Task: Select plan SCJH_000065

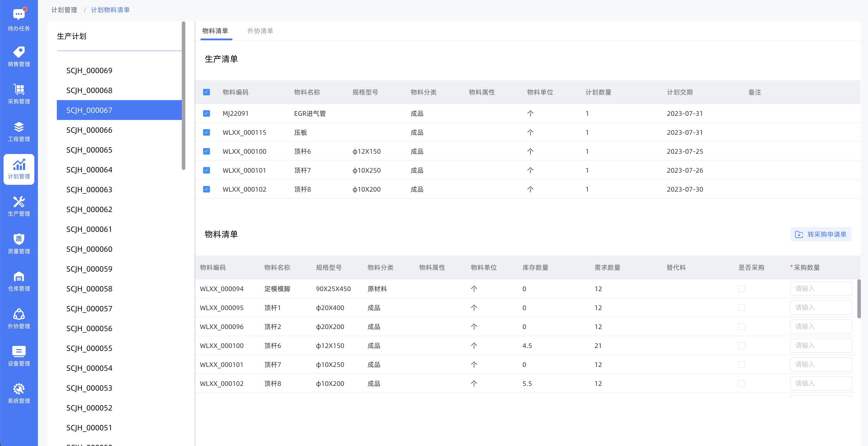Action: [x=119, y=150]
